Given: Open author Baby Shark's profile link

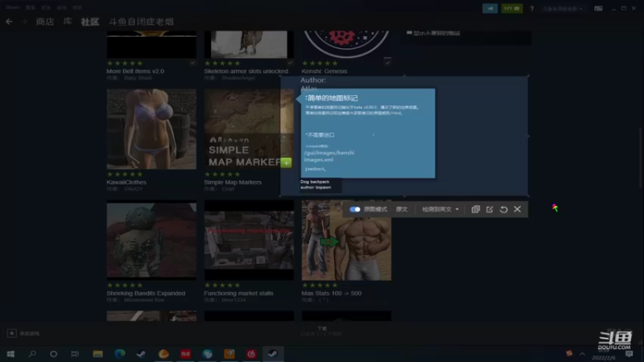Looking at the screenshot, I should pos(138,77).
